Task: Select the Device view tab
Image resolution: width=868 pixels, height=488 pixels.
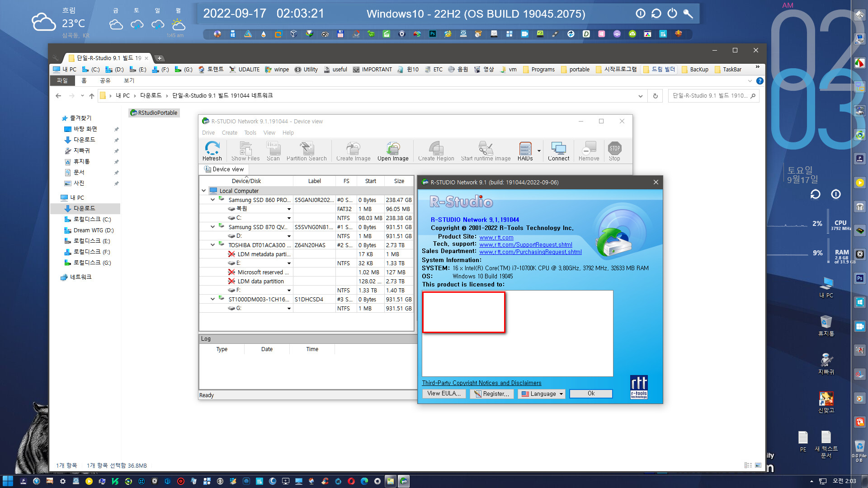Action: (x=224, y=169)
